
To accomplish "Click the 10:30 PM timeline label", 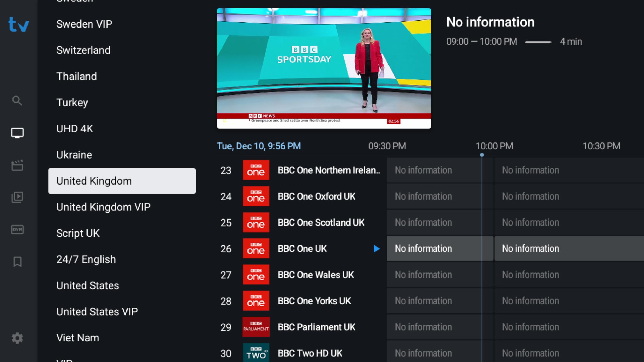I will pyautogui.click(x=601, y=146).
